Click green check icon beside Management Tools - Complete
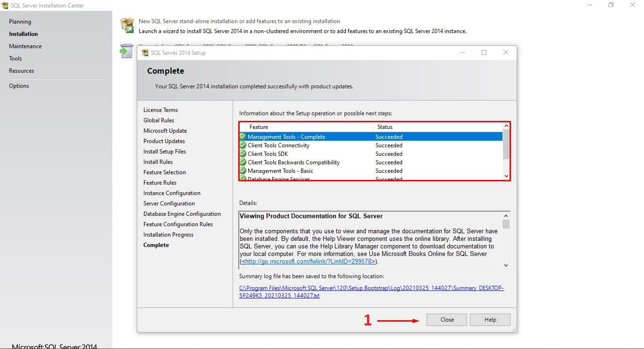The height and width of the screenshot is (349, 644). (243, 136)
